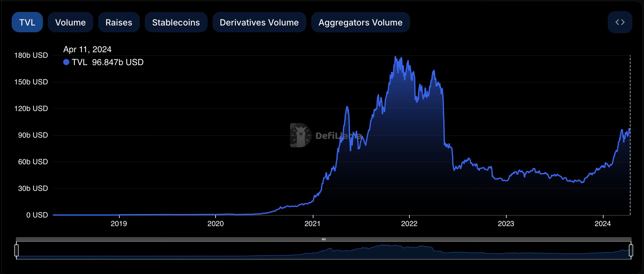Switch to the Stablecoins tab
Image resolution: width=644 pixels, height=274 pixels.
pos(176,22)
